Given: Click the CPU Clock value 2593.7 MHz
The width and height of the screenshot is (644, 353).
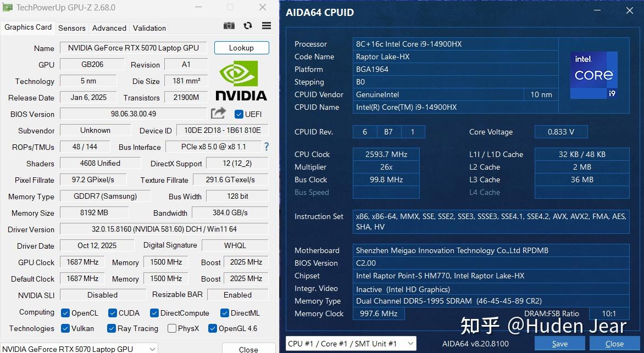Looking at the screenshot, I should coord(386,154).
